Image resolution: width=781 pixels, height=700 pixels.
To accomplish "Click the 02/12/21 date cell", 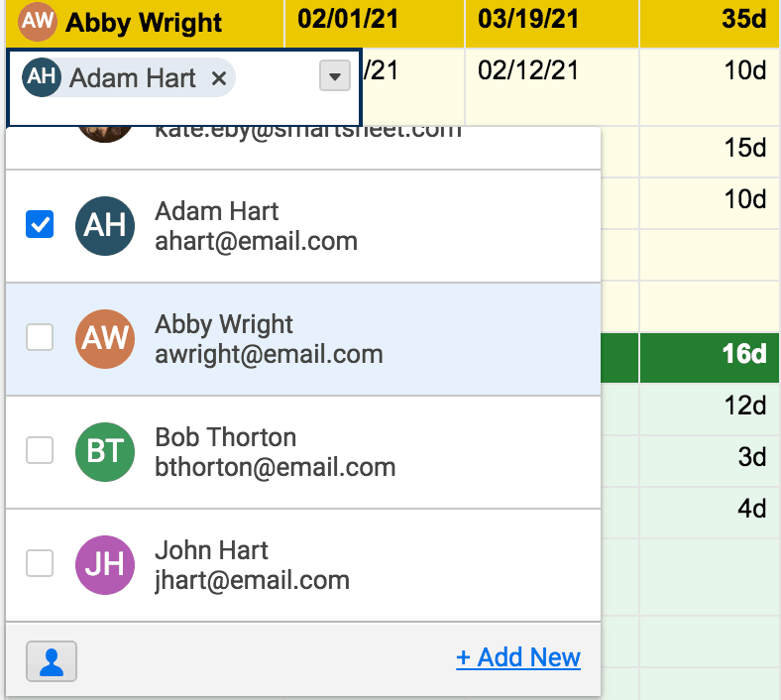I will pyautogui.click(x=552, y=86).
